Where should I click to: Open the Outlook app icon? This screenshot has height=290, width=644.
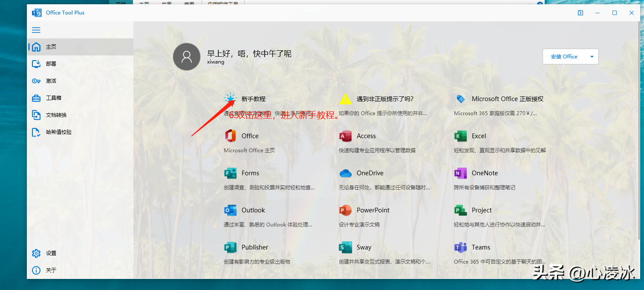point(231,210)
